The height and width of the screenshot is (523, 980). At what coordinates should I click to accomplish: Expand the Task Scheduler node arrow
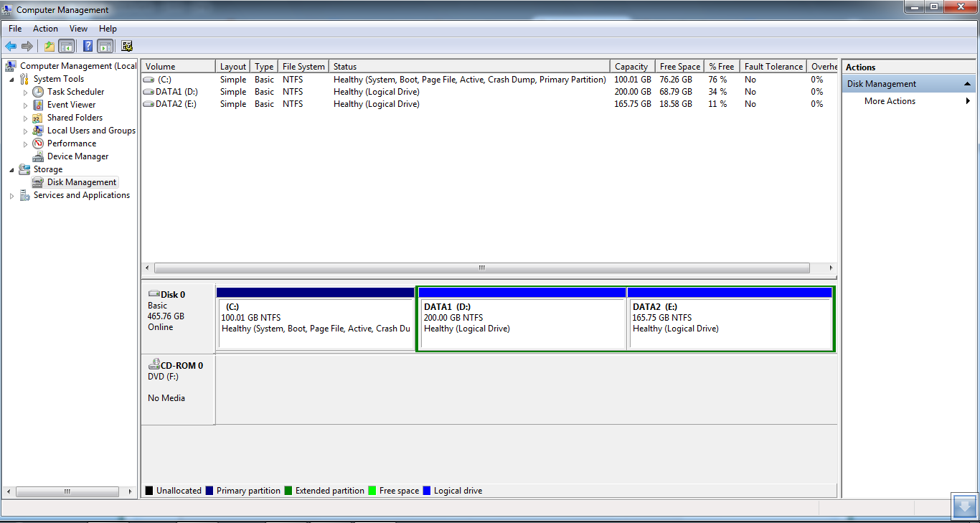[x=25, y=92]
